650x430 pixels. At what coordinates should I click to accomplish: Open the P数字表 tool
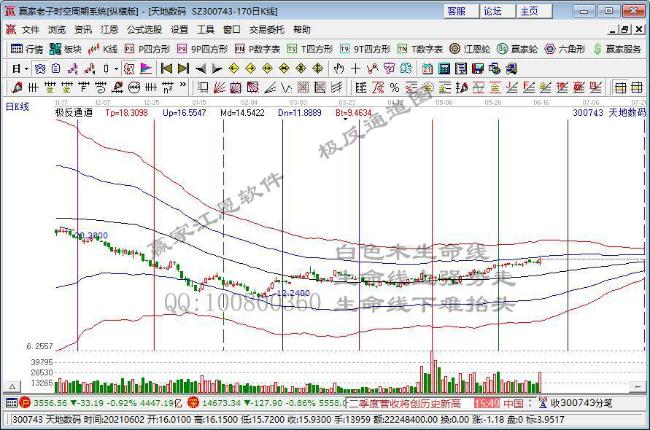tap(257, 49)
